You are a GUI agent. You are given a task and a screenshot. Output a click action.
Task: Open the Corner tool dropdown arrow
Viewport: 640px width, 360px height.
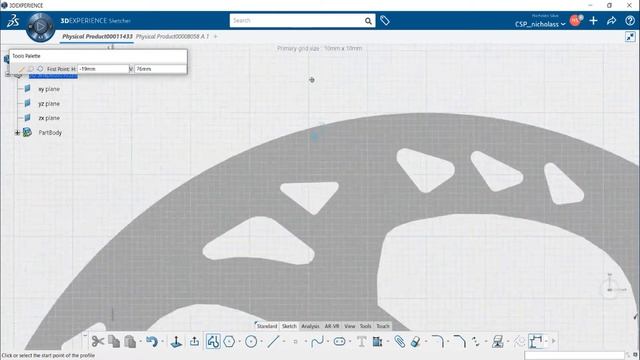point(448,342)
